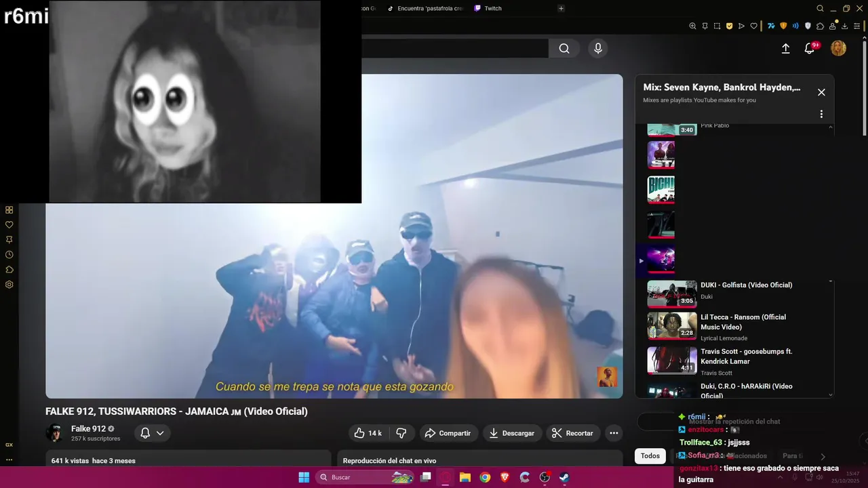Click the zoom magnifier icon in address bar
868x488 pixels.
(x=692, y=26)
